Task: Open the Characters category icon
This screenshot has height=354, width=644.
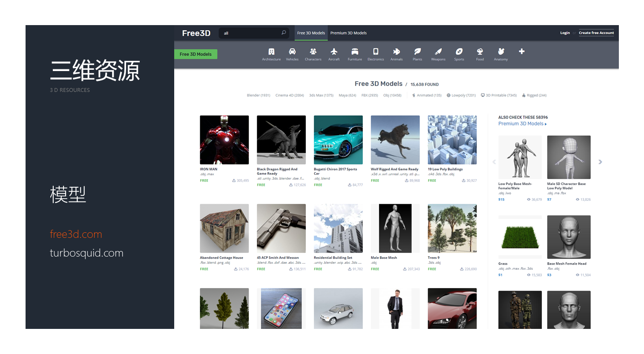Action: click(313, 51)
